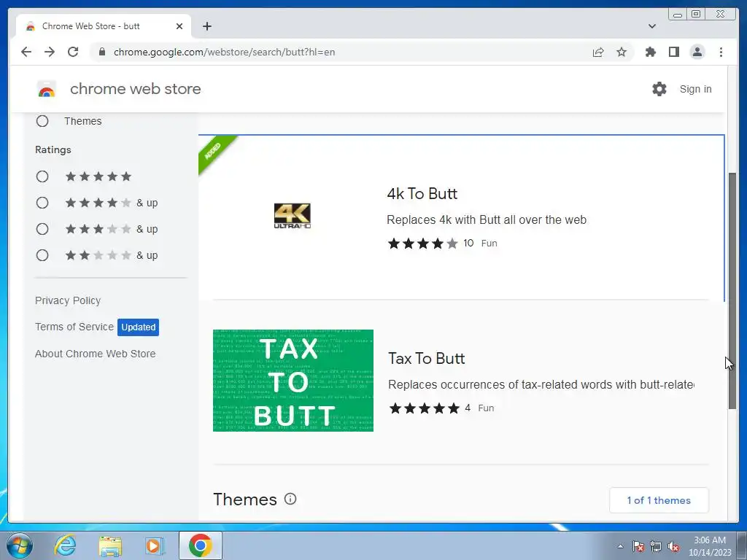Click the Chrome Web Store logo
This screenshot has height=560, width=747.
pyautogui.click(x=47, y=89)
